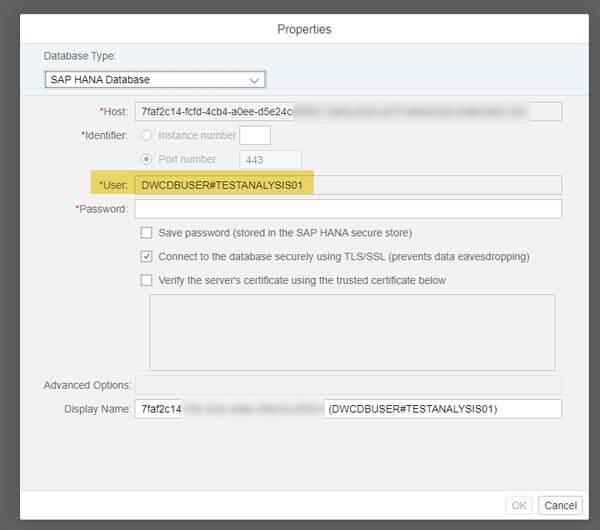The height and width of the screenshot is (530, 600).
Task: Click the Port number field showing 443
Action: coord(270,160)
